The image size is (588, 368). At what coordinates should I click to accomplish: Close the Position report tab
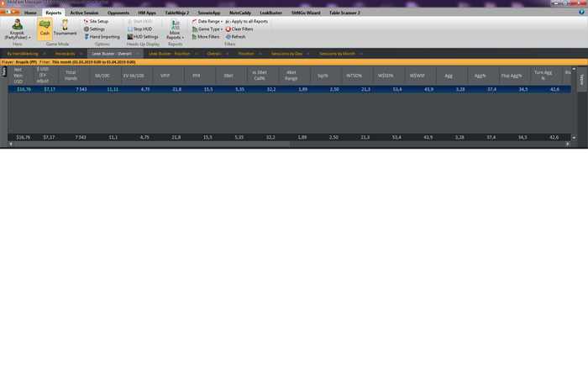(x=260, y=54)
